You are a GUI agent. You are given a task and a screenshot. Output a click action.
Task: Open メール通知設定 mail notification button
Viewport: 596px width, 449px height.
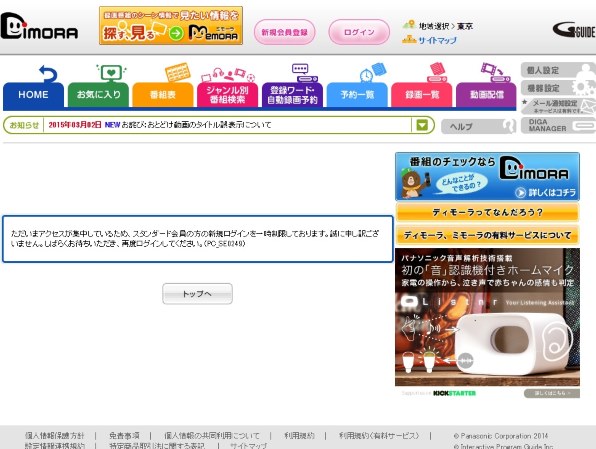click(x=558, y=106)
